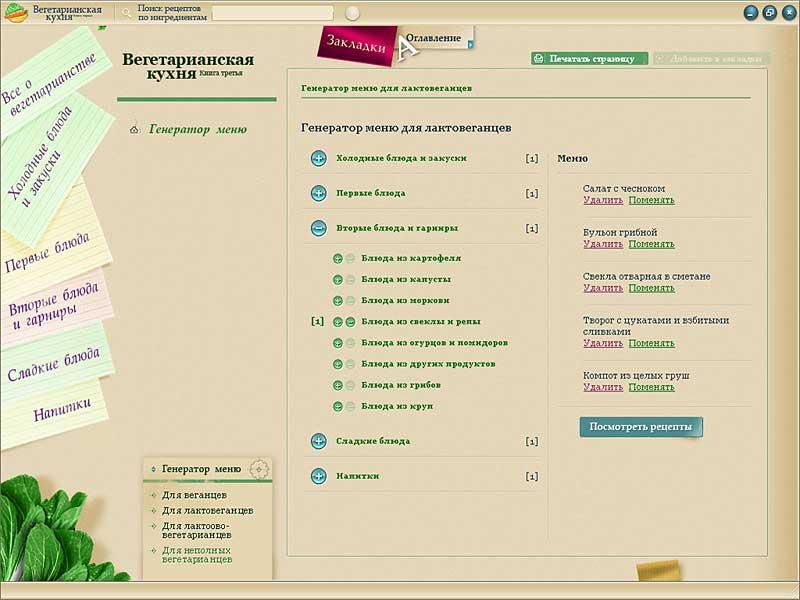Expand Холодные блюда и закуски section

click(x=318, y=158)
